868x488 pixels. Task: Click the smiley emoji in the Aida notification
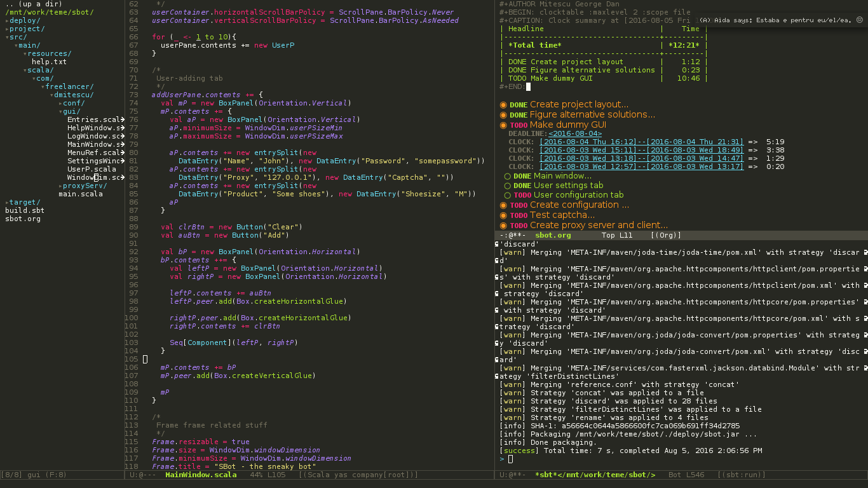click(x=860, y=20)
